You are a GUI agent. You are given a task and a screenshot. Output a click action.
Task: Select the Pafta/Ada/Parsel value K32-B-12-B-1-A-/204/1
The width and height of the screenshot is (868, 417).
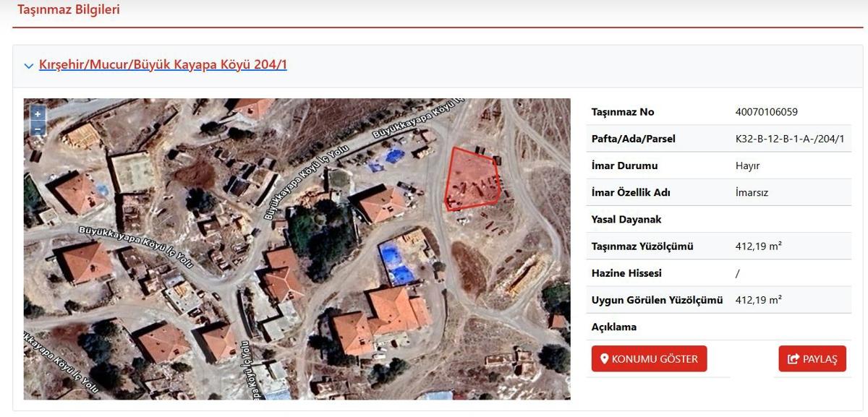point(789,139)
